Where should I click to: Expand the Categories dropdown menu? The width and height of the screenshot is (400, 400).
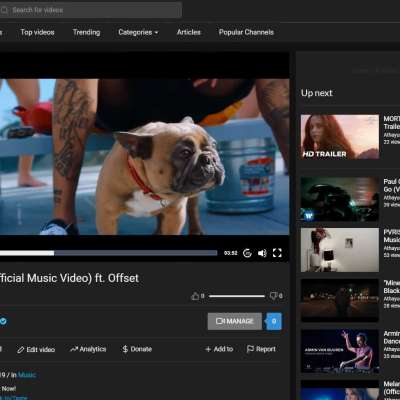coord(138,32)
